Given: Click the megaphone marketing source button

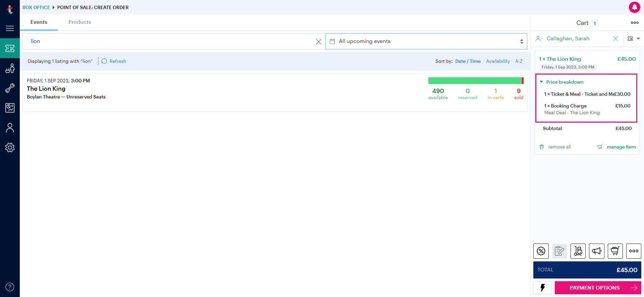Looking at the screenshot, I should click(x=597, y=251).
